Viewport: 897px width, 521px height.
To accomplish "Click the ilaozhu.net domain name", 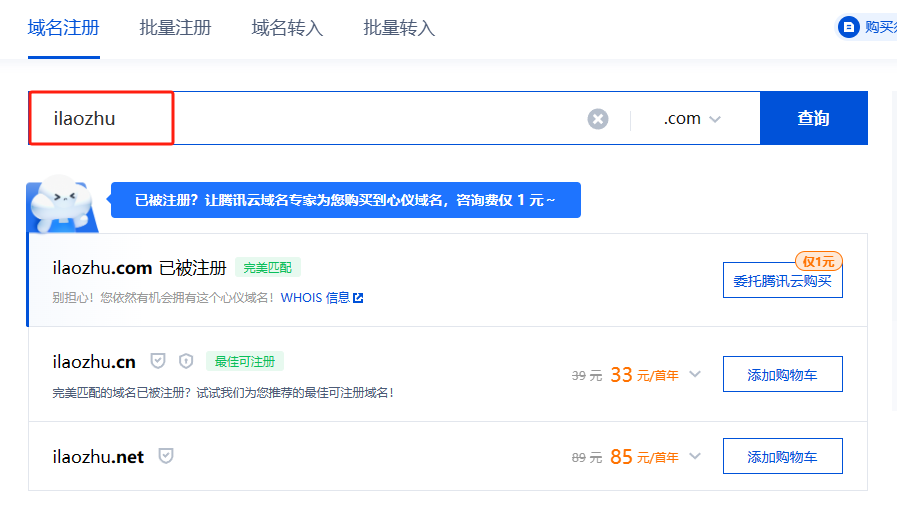I will click(x=98, y=457).
